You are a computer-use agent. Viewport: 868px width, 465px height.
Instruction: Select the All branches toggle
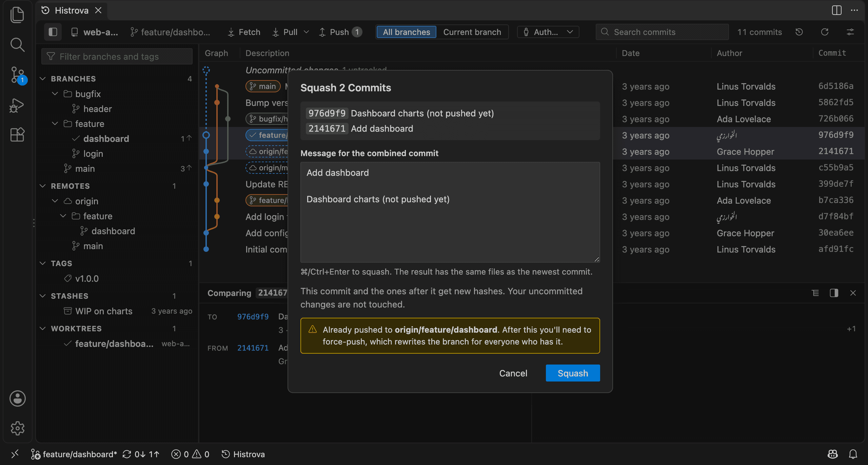click(406, 32)
